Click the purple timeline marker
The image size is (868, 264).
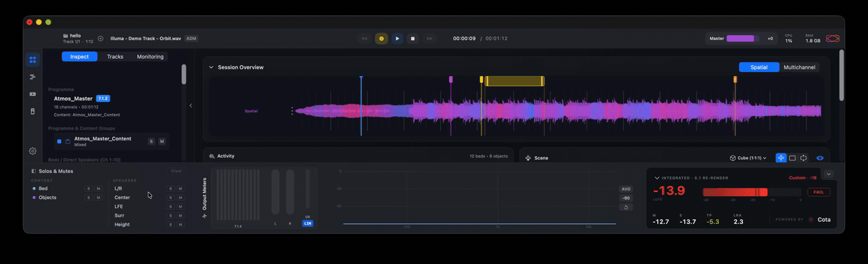point(450,79)
